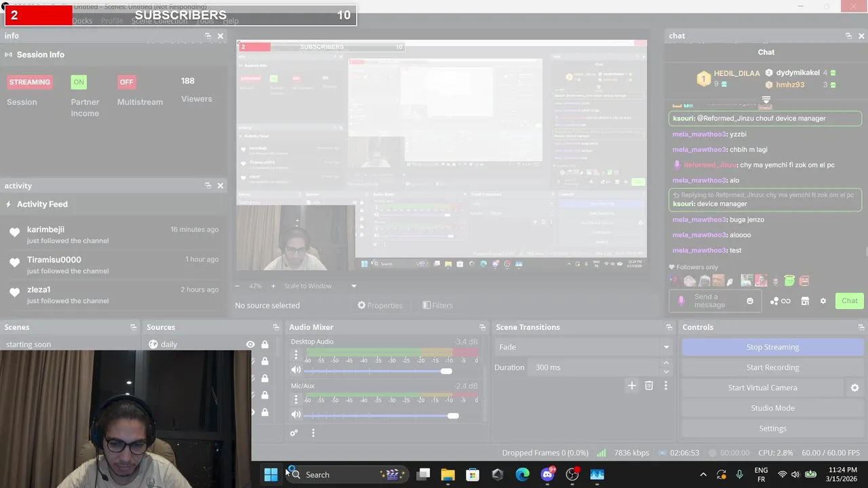Image resolution: width=868 pixels, height=488 pixels.
Task: Toggle the Multistream OFF badge
Action: click(x=126, y=82)
